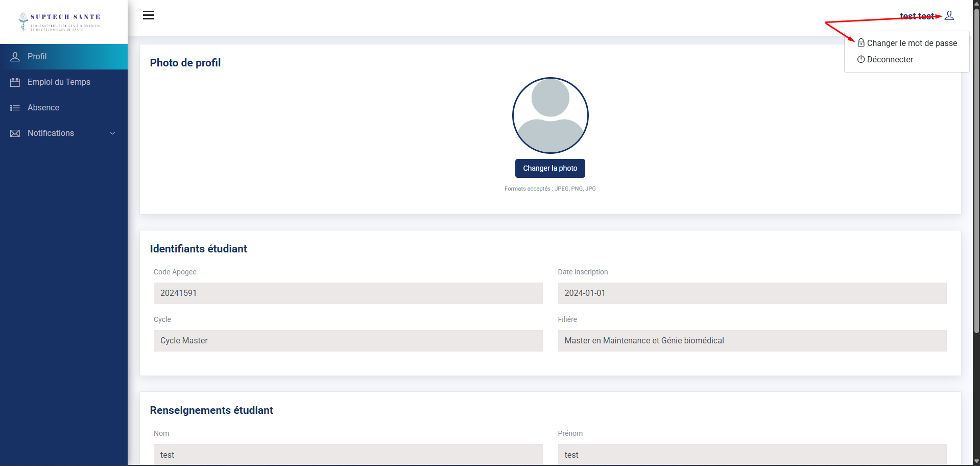Viewport: 980px width, 466px height.
Task: Open the Emploi du Temps page
Action: (x=59, y=82)
